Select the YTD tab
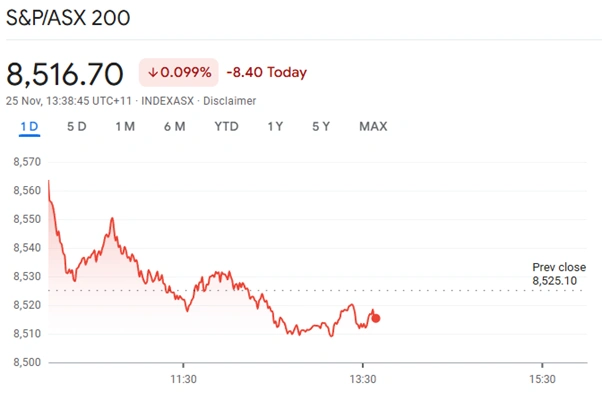Image resolution: width=602 pixels, height=400 pixels. [x=226, y=127]
